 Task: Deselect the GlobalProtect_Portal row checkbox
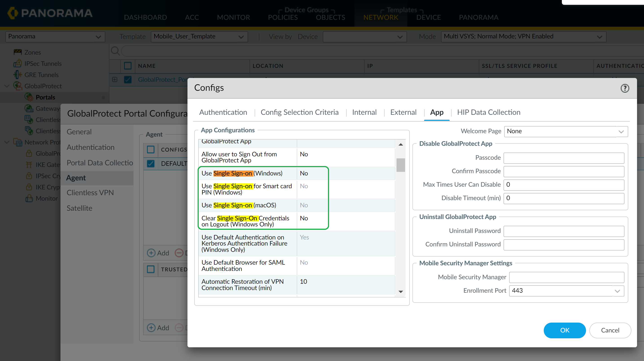[x=127, y=80]
